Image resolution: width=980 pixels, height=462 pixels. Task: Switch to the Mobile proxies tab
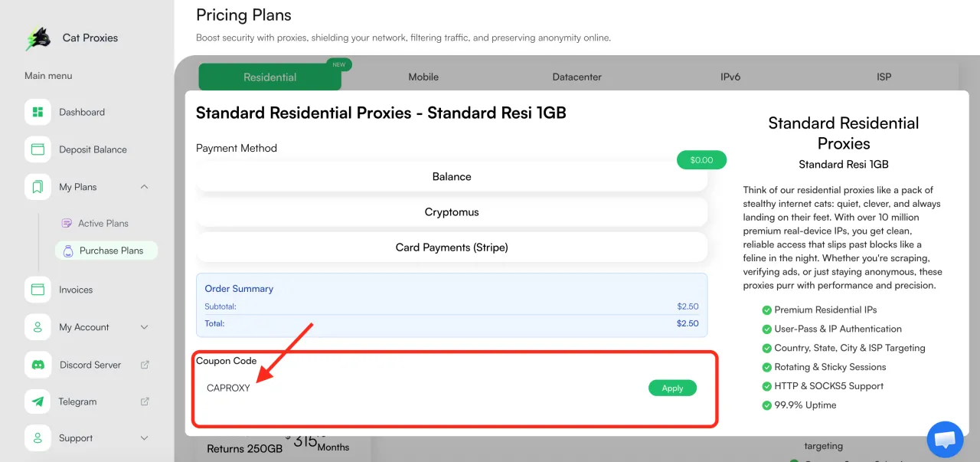point(423,77)
